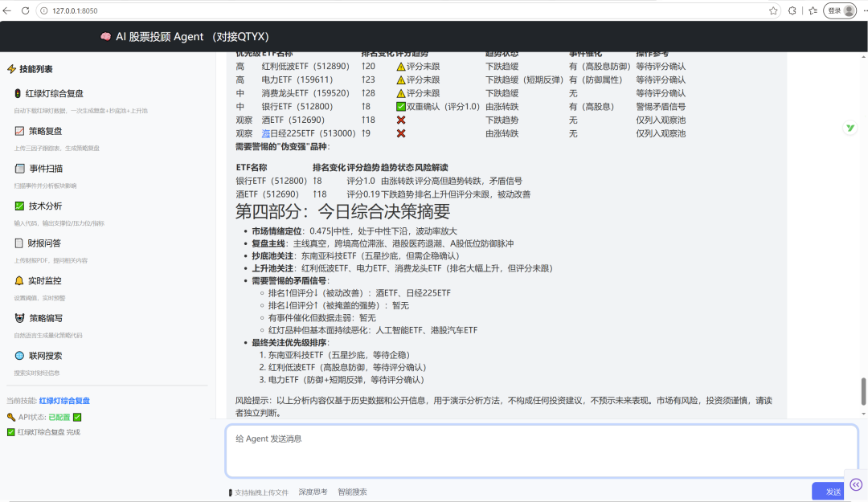Open the favorites list icon
Screen dimensions: 868x502
813,10
